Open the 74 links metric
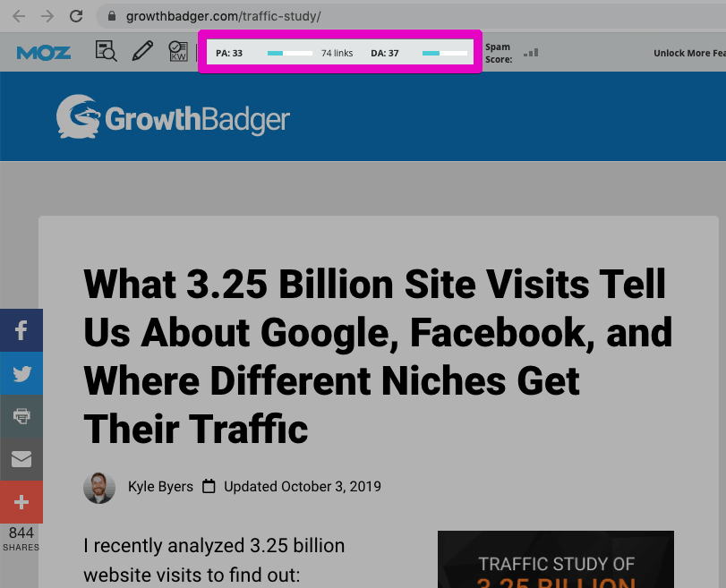This screenshot has width=726, height=588. [337, 53]
